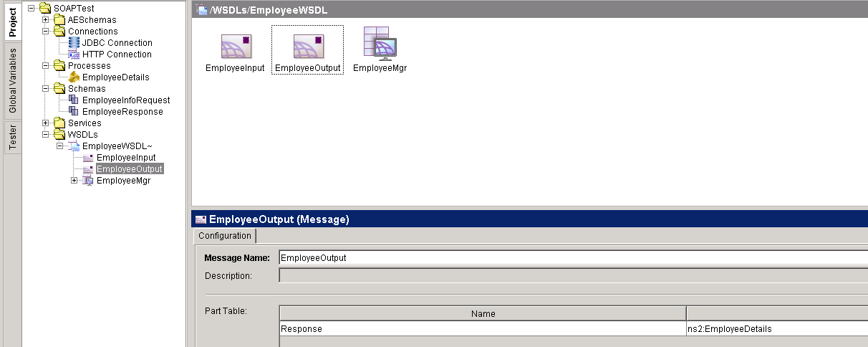Select EmployeeResponse schema in the tree
This screenshot has width=868, height=347.
point(122,112)
